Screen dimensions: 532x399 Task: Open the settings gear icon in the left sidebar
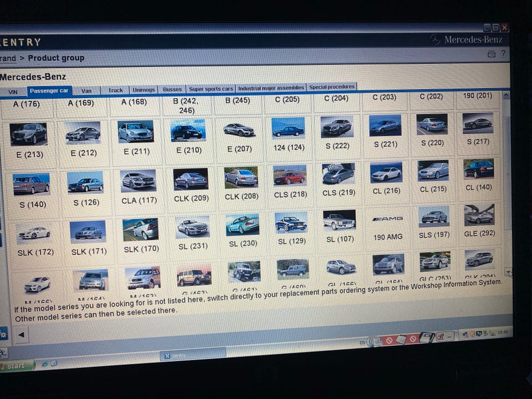coord(3,335)
